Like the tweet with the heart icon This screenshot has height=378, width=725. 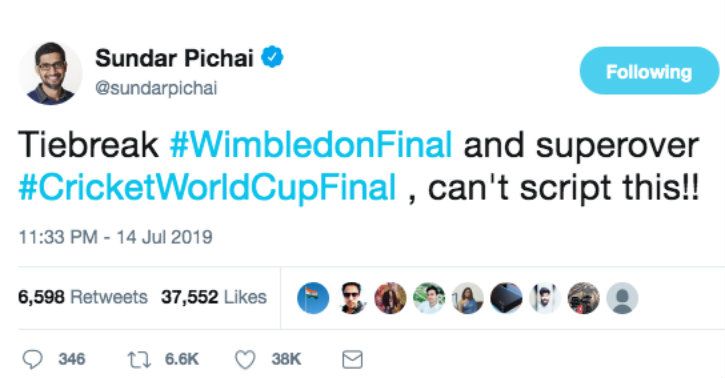pos(245,360)
